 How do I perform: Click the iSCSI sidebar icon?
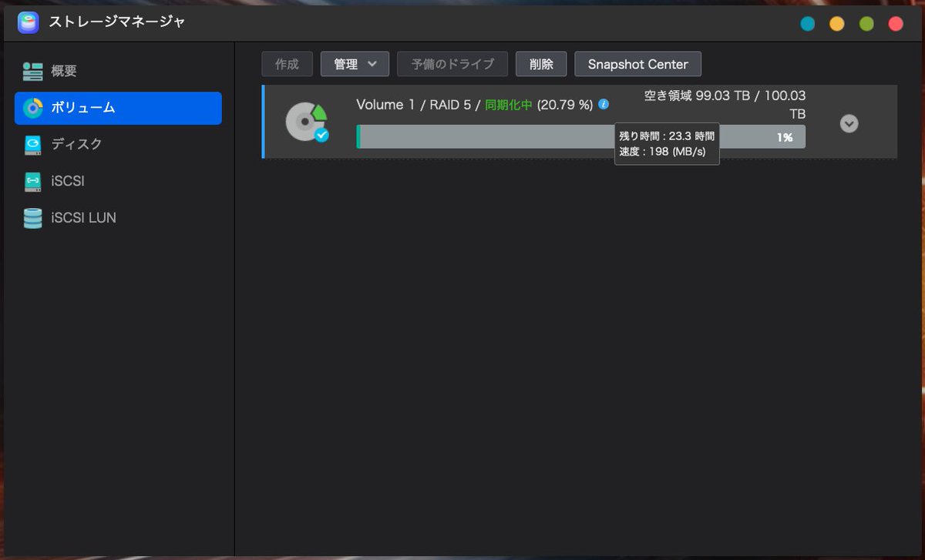(x=32, y=181)
